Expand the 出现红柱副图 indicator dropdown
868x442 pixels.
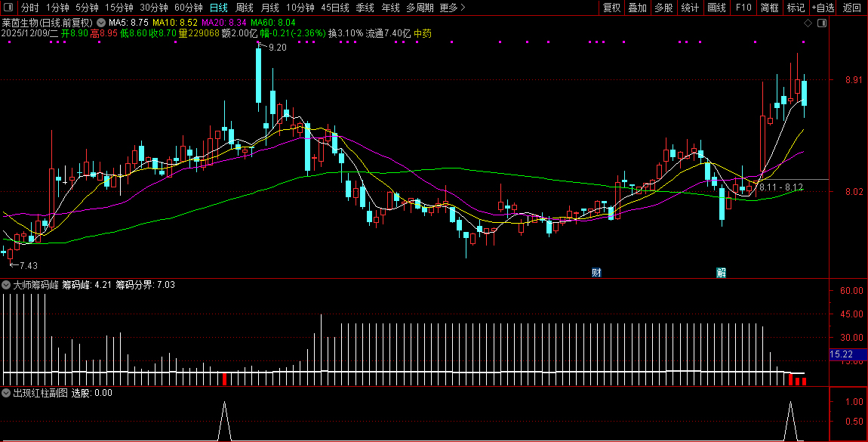tap(6, 393)
